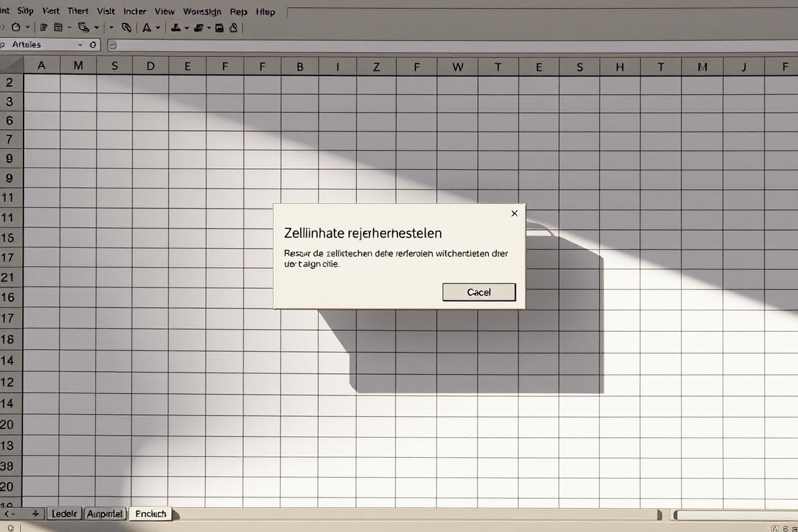Click the Copy icon on the toolbar

click(44, 28)
